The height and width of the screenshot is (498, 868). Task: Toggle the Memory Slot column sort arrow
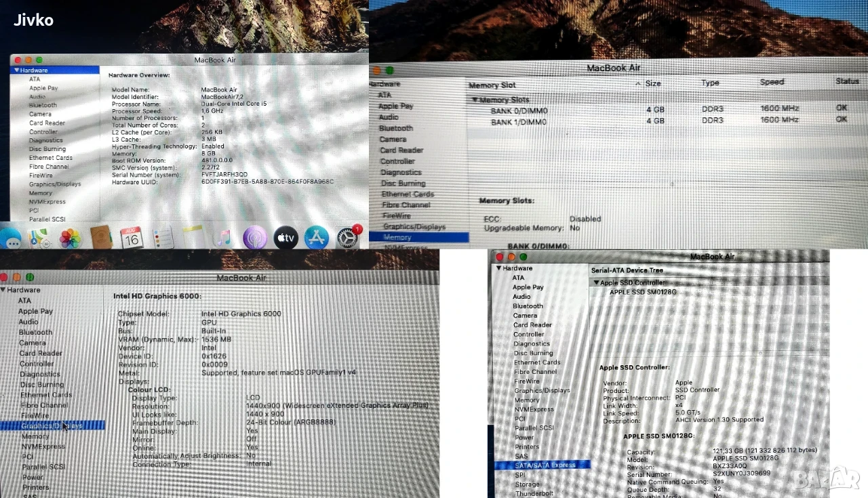[x=637, y=84]
